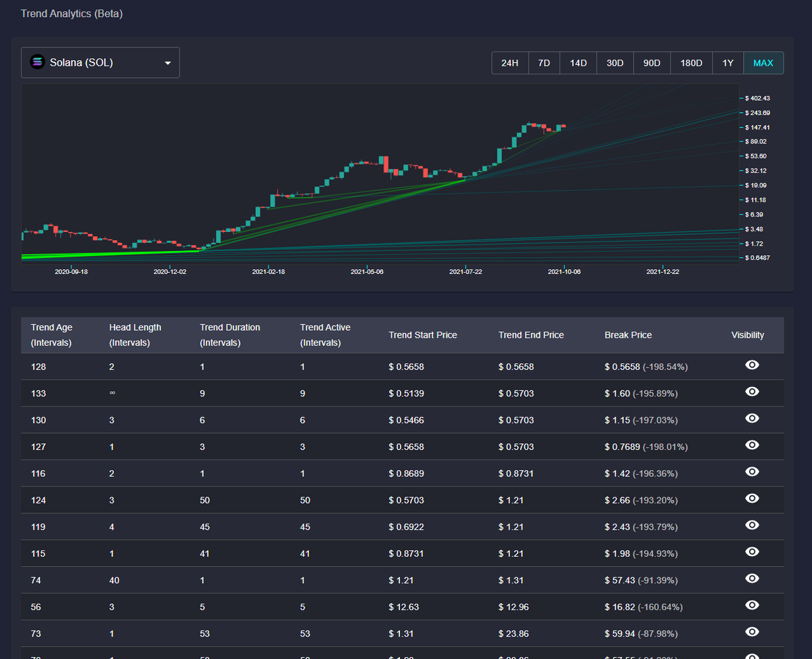Click the Visibility column header
Screen dimensions: 812x659
pos(748,335)
